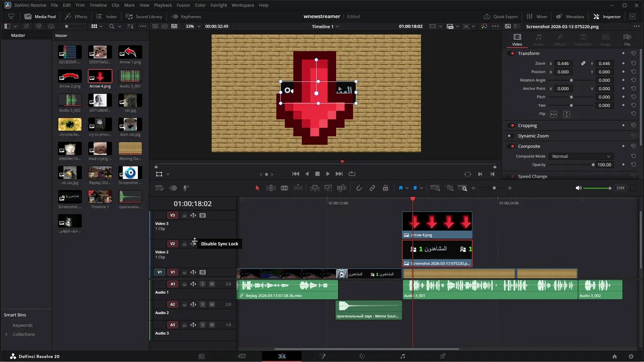Open the Workspace menu

point(243,5)
